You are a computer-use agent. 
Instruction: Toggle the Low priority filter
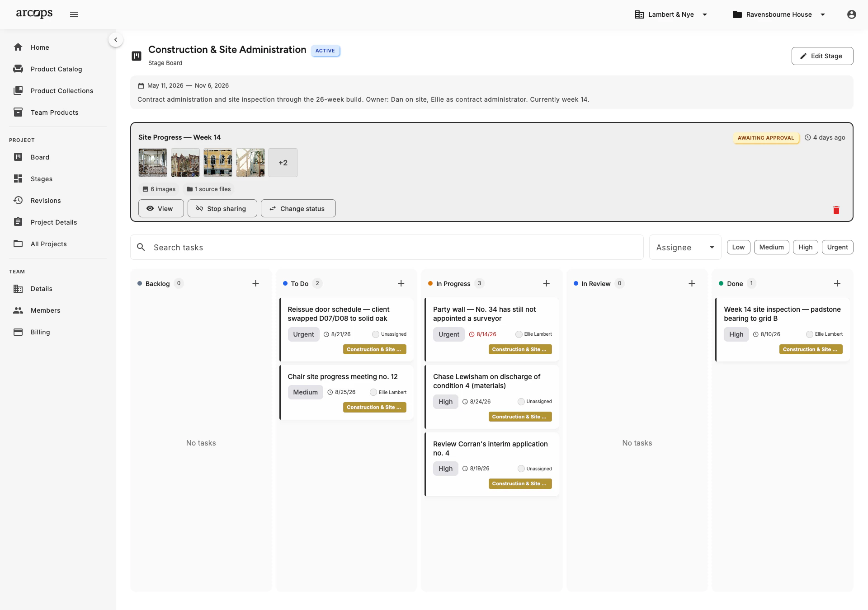click(x=738, y=247)
